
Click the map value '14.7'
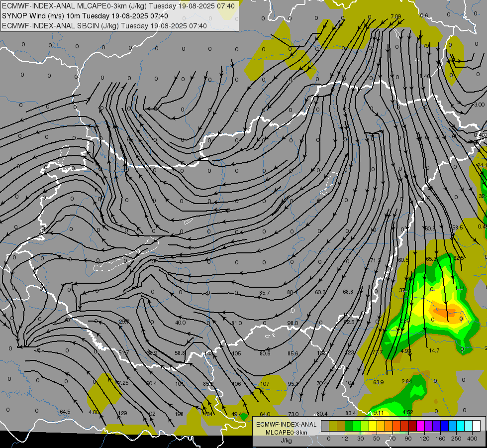[x=434, y=350]
